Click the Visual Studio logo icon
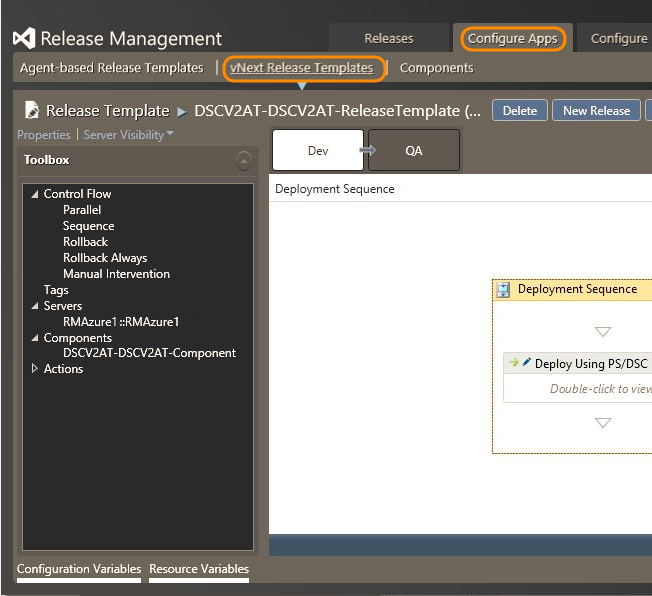652x596 pixels. point(24,38)
